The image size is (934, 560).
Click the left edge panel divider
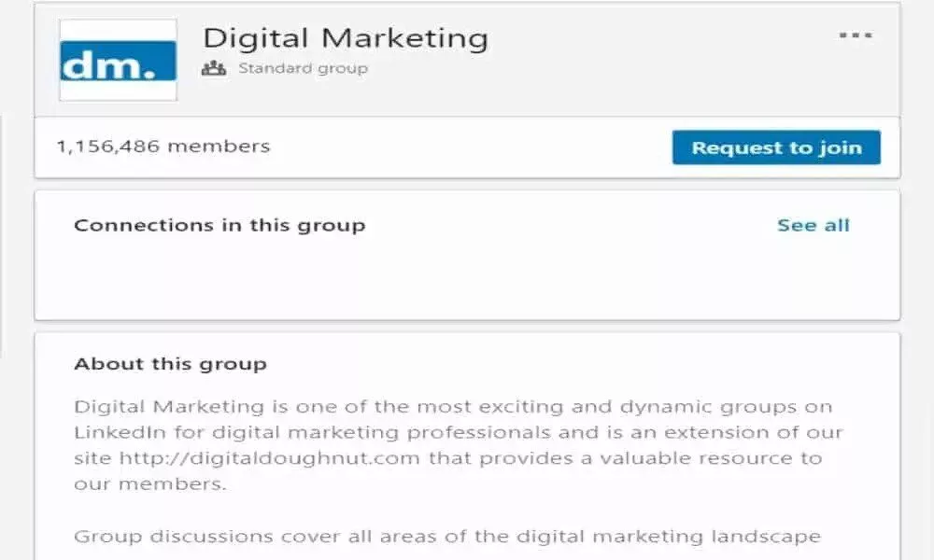1,233
